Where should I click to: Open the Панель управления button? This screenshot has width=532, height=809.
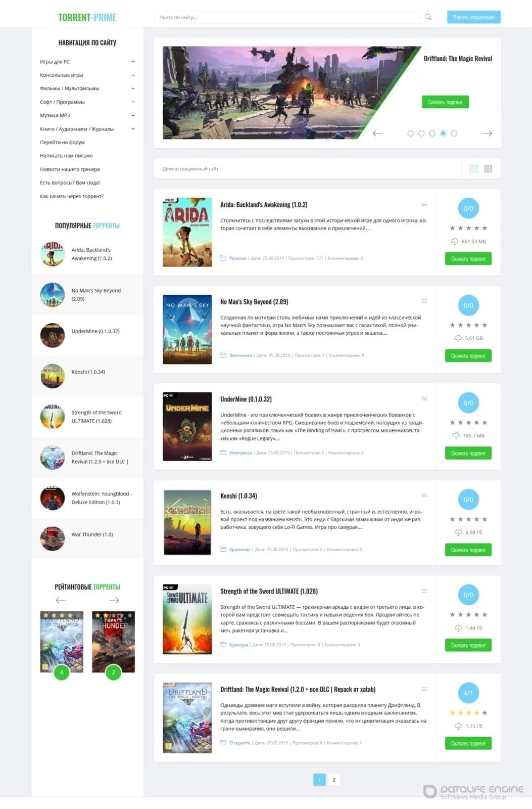[x=474, y=17]
